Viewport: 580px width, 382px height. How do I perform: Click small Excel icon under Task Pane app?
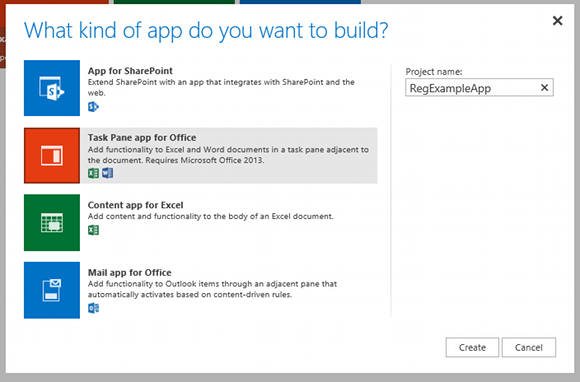[x=93, y=173]
